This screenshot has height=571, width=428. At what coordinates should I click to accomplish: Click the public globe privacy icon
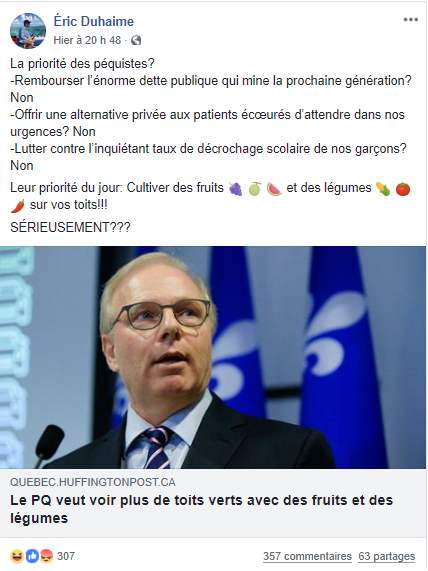point(136,40)
